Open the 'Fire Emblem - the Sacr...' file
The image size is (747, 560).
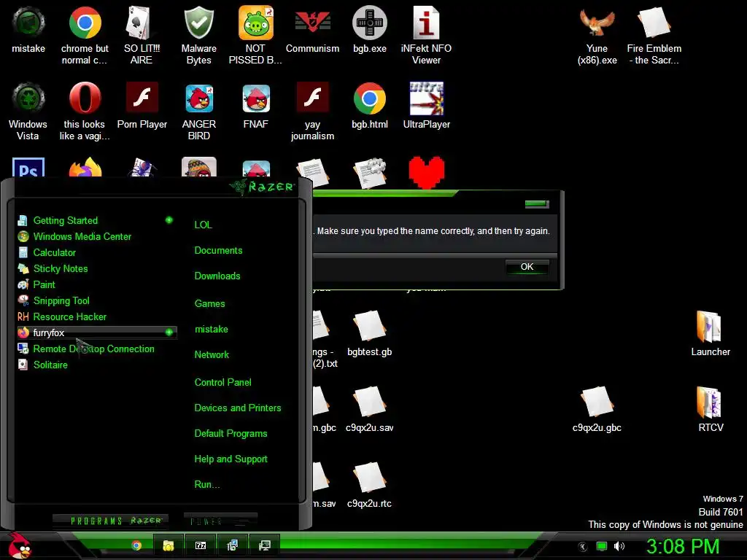(654, 23)
